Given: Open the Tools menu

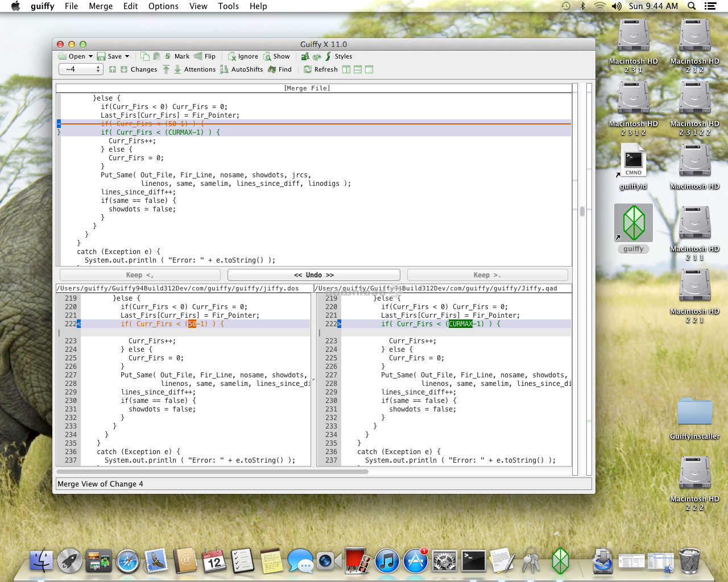Looking at the screenshot, I should tap(228, 6).
